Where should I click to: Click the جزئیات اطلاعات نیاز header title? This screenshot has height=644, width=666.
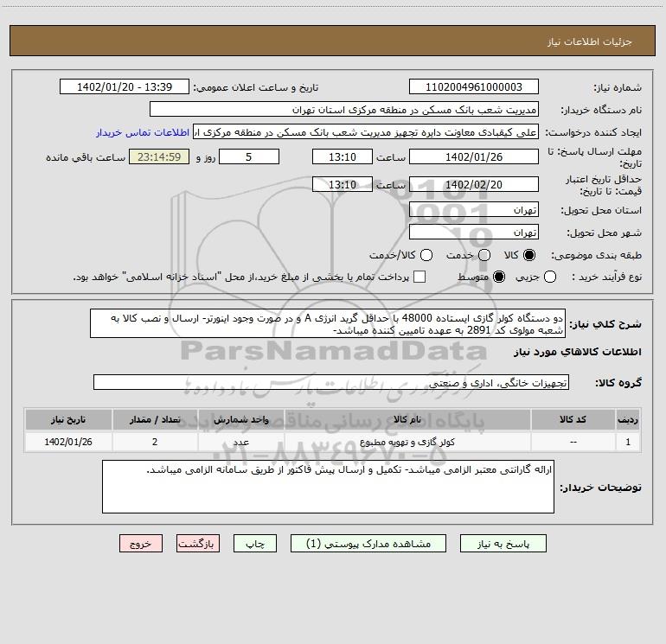590,41
